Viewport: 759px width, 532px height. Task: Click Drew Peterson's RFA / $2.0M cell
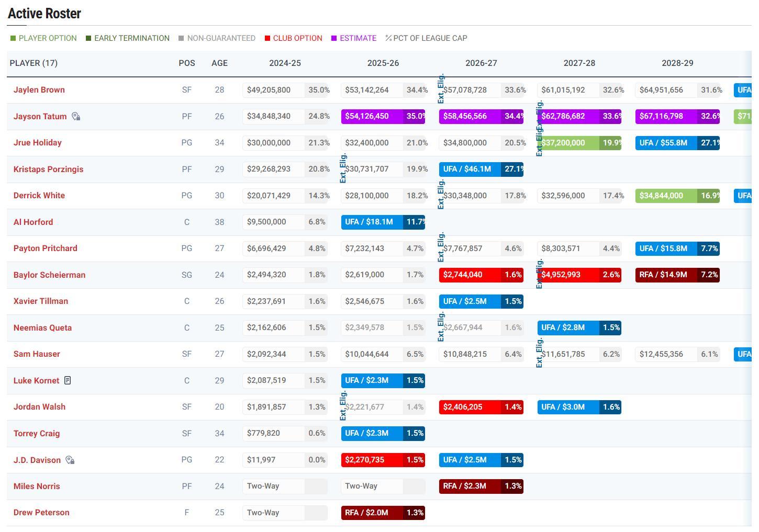tap(372, 513)
